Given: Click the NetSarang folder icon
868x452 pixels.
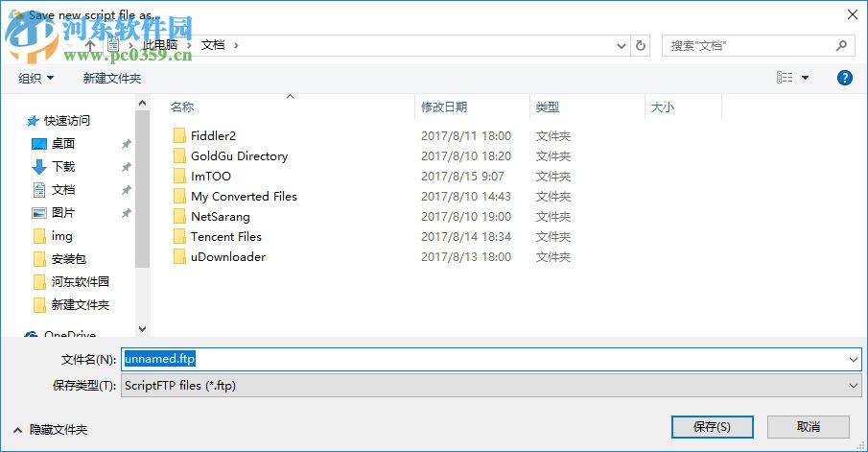Looking at the screenshot, I should 179,216.
